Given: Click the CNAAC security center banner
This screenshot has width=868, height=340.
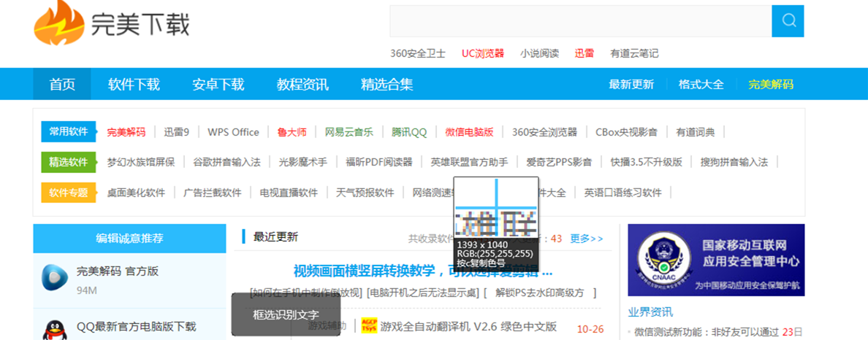Looking at the screenshot, I should [716, 260].
